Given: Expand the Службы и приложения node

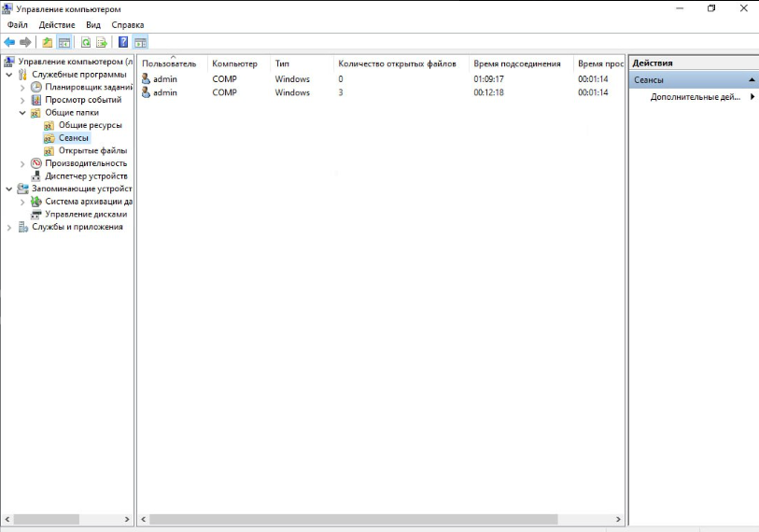Looking at the screenshot, I should coord(9,227).
